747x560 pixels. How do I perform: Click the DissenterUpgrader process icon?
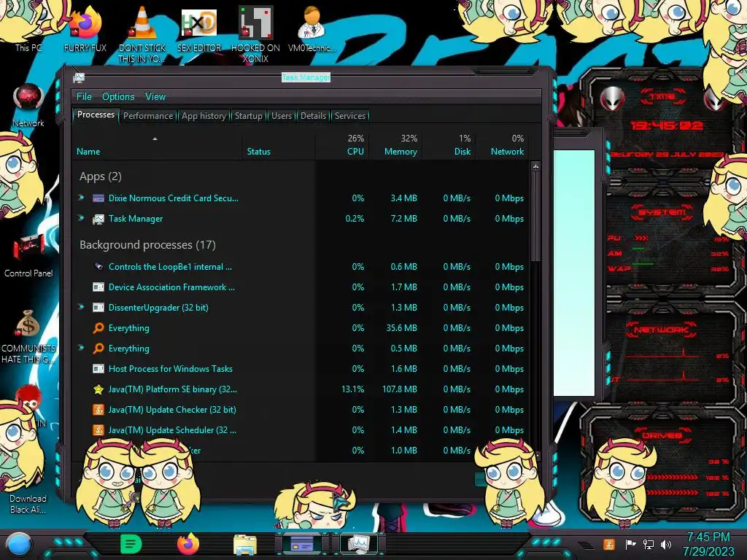98,308
